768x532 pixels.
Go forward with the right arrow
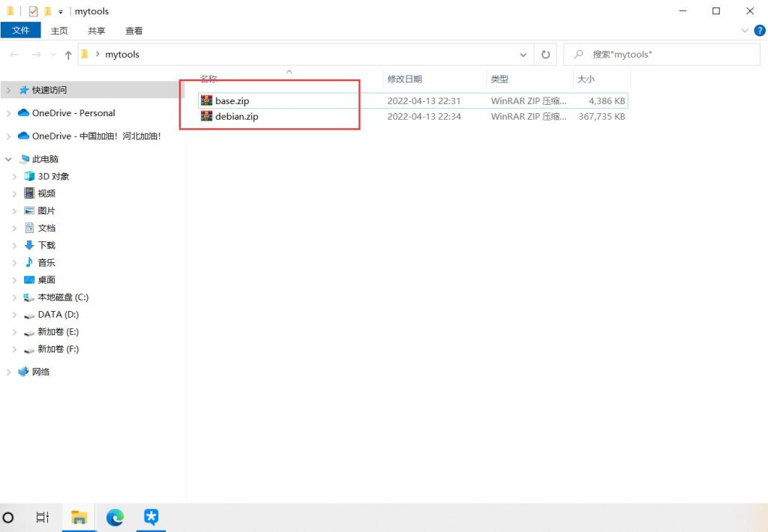pos(36,55)
